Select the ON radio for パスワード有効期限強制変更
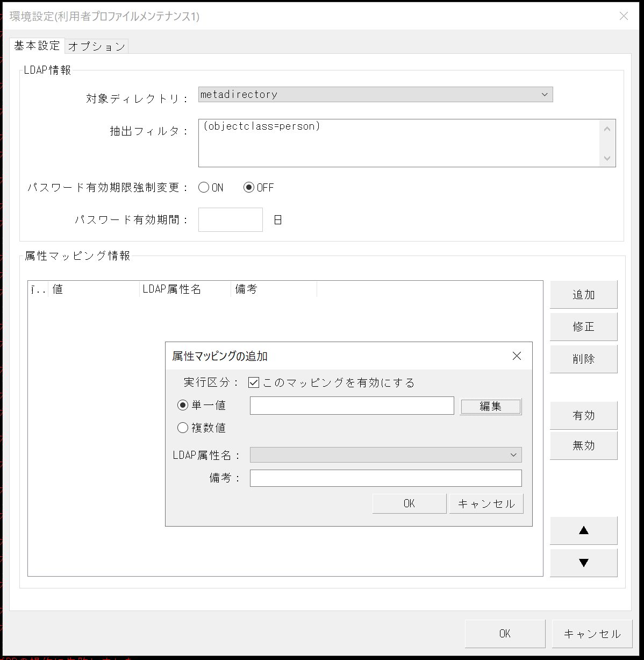Viewport: 644px width, 660px height. pos(204,187)
